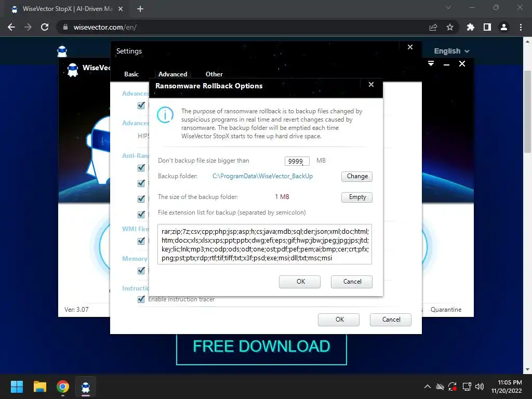Switch to the Basic settings tab
Image resolution: width=532 pixels, height=399 pixels.
click(x=131, y=74)
